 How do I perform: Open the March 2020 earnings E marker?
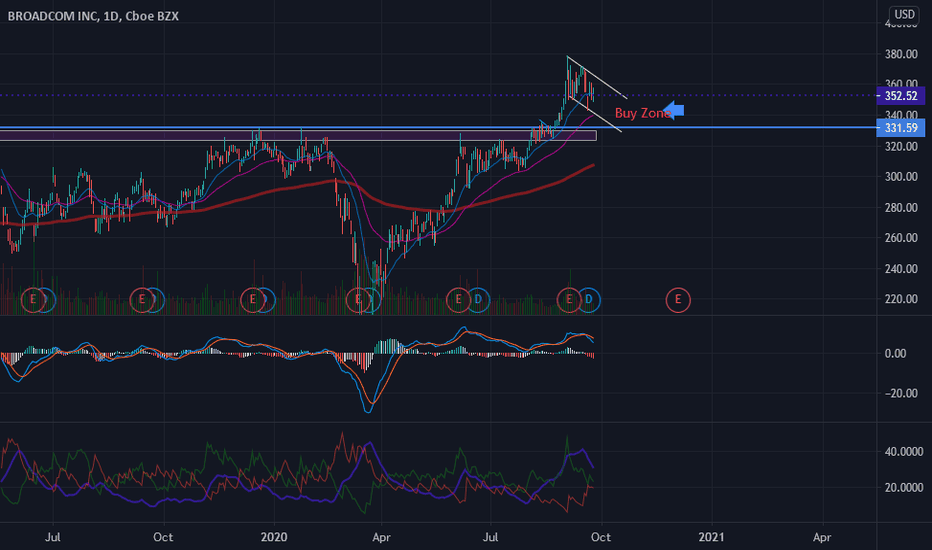tap(358, 300)
